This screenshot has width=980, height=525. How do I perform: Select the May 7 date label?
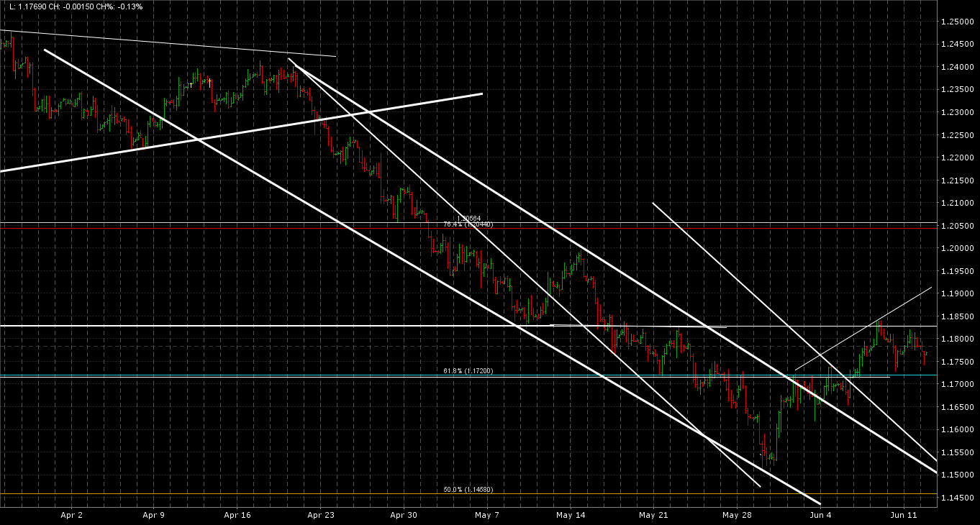coord(487,516)
